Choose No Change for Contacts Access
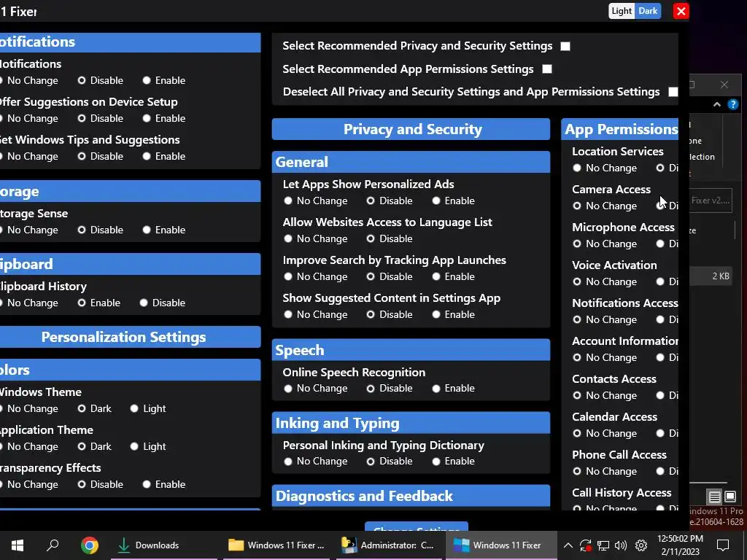Screen dimensions: 747x560 577,395
